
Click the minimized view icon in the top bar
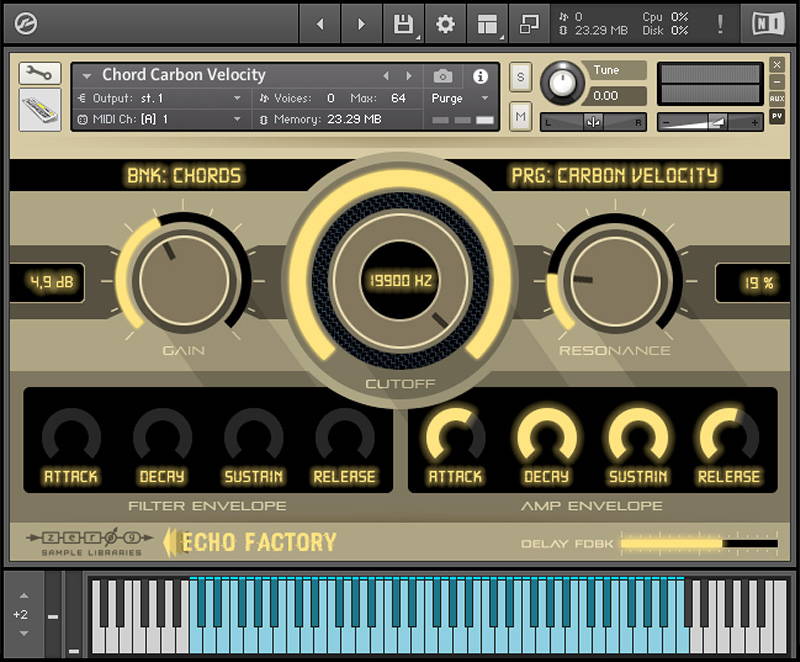coord(529,23)
